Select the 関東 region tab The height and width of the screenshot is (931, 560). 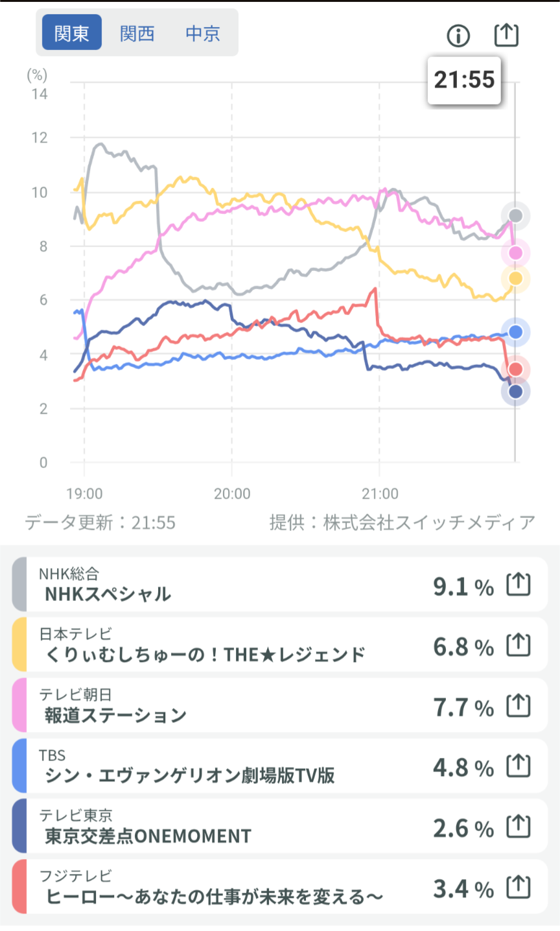[x=72, y=33]
